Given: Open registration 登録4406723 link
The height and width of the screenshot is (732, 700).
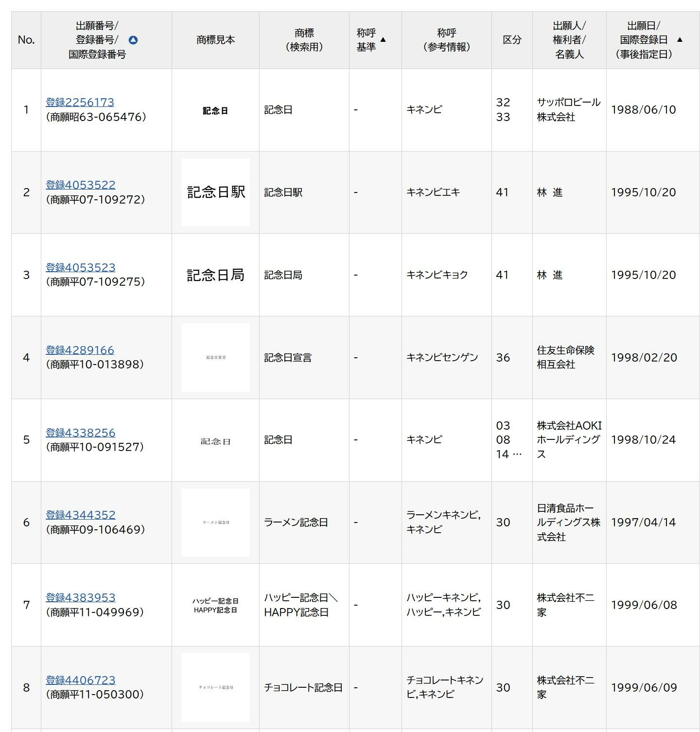Looking at the screenshot, I should [80, 680].
